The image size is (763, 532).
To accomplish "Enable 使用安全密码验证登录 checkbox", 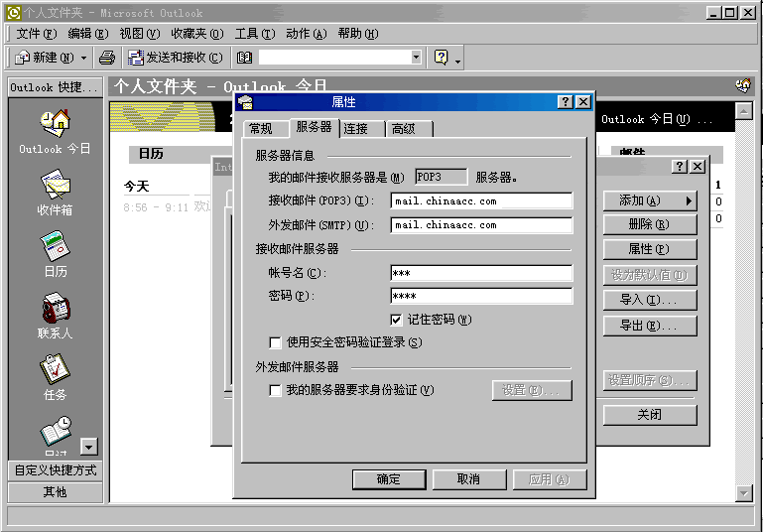I will coord(275,342).
